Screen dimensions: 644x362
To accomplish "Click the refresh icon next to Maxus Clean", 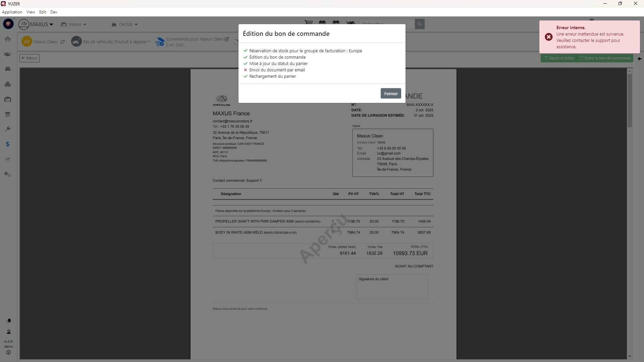I will pyautogui.click(x=62, y=42).
